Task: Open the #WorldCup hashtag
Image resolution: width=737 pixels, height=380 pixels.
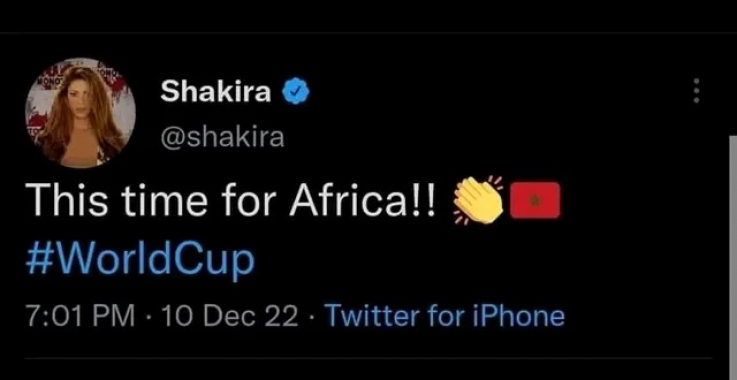Action: [x=140, y=261]
